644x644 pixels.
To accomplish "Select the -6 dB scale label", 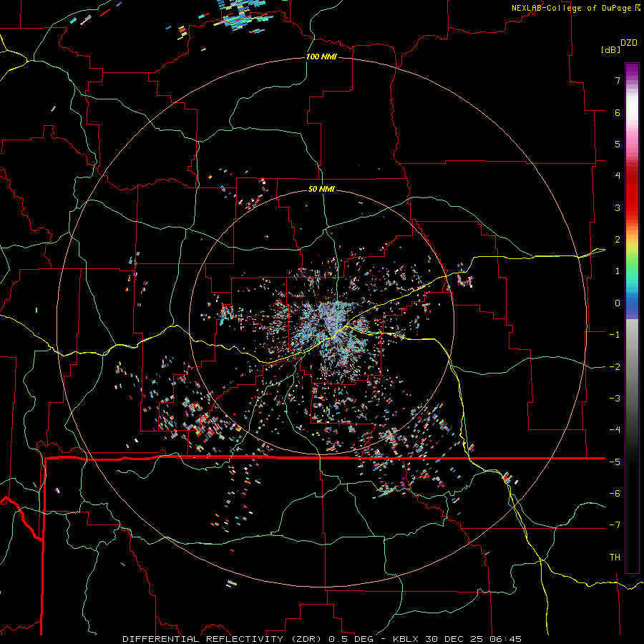I will click(x=615, y=493).
